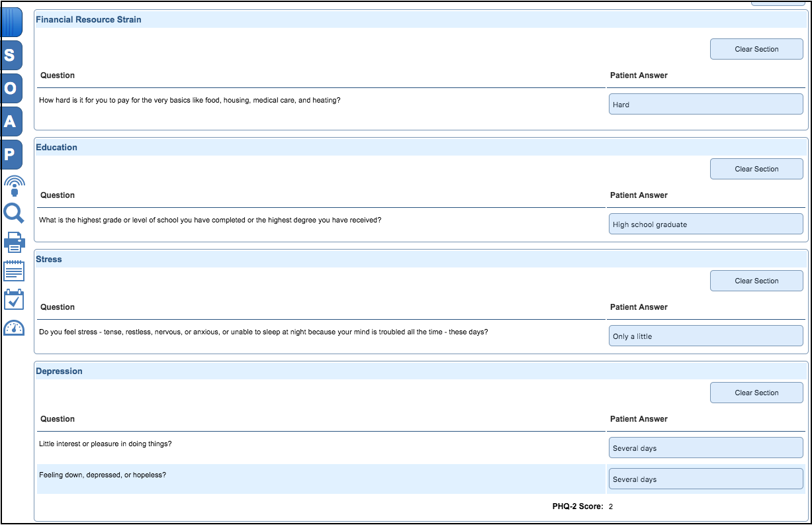Viewport: 812px width, 525px height.
Task: Change the 'Little interest or pleasure' answer
Action: tap(705, 448)
